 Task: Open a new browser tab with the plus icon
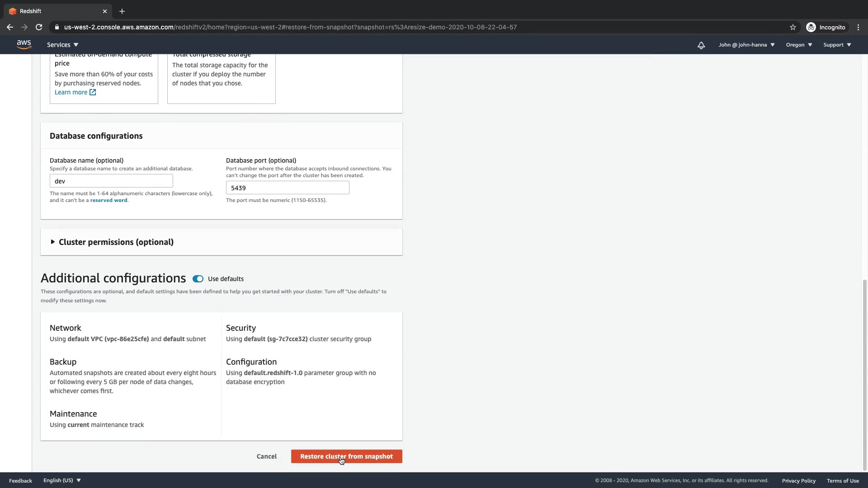[x=122, y=11]
